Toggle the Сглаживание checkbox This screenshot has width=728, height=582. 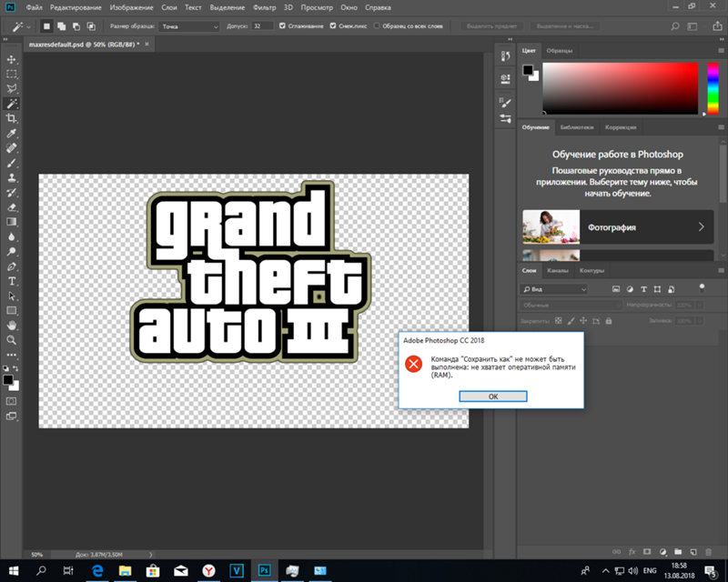coord(282,26)
